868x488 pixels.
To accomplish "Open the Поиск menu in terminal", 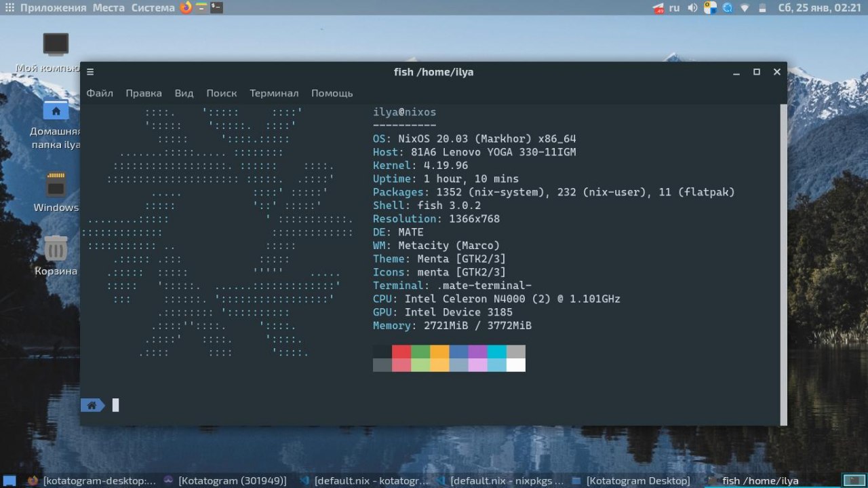I will (222, 93).
